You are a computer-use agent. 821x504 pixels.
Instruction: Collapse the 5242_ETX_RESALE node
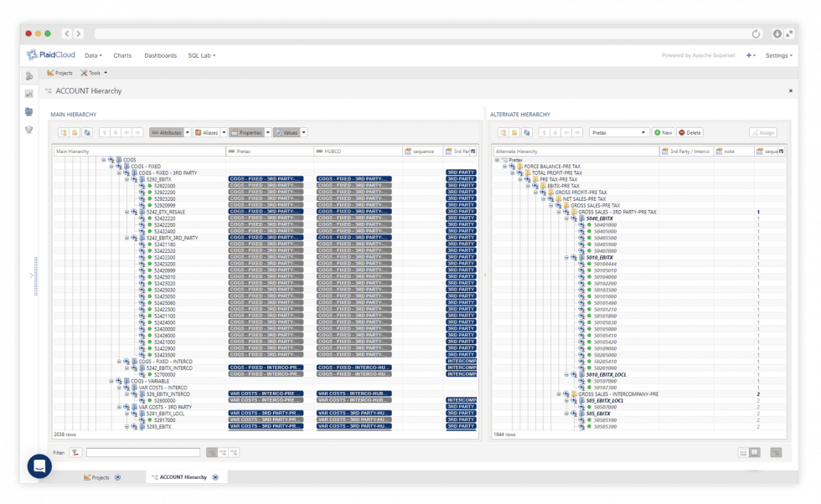click(x=127, y=212)
